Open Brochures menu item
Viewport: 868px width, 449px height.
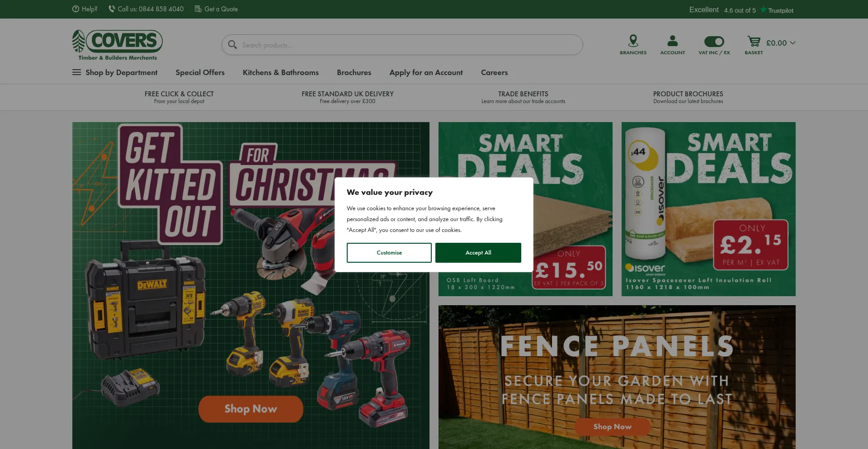(354, 72)
